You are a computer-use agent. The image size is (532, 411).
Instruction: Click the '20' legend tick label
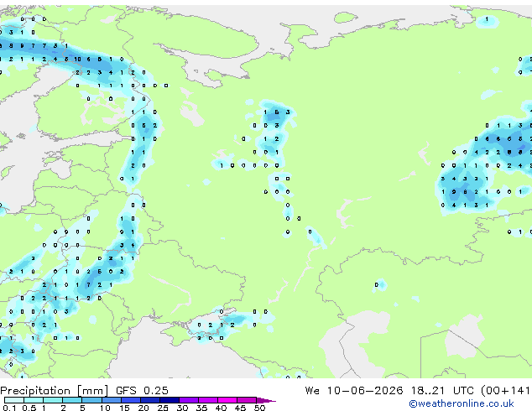click(143, 408)
